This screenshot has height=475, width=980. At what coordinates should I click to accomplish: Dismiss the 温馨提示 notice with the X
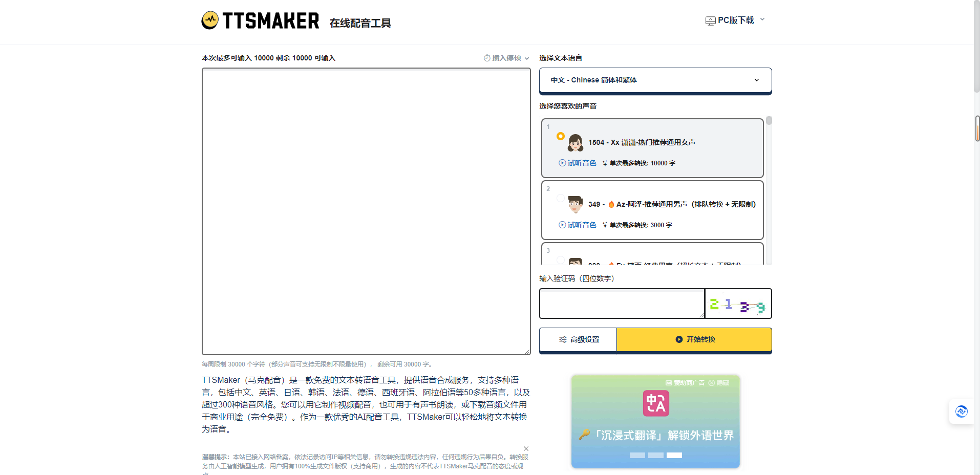526,448
